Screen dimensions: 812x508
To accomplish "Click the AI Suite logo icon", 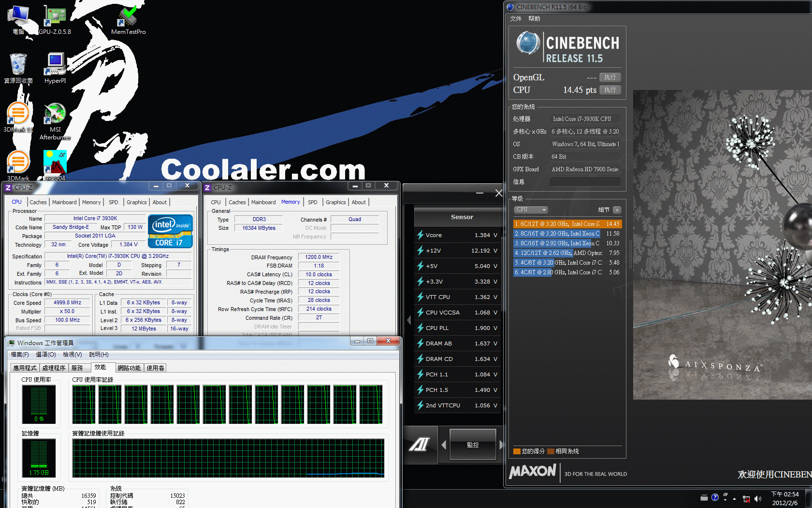I will pos(420,444).
